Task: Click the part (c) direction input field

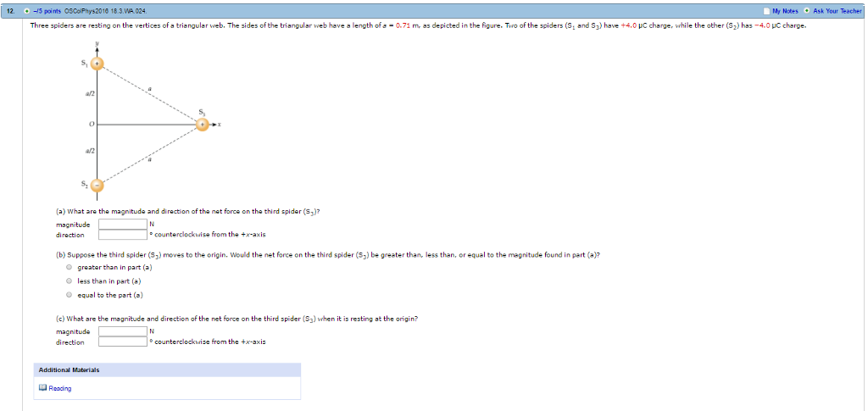Action: point(122,342)
